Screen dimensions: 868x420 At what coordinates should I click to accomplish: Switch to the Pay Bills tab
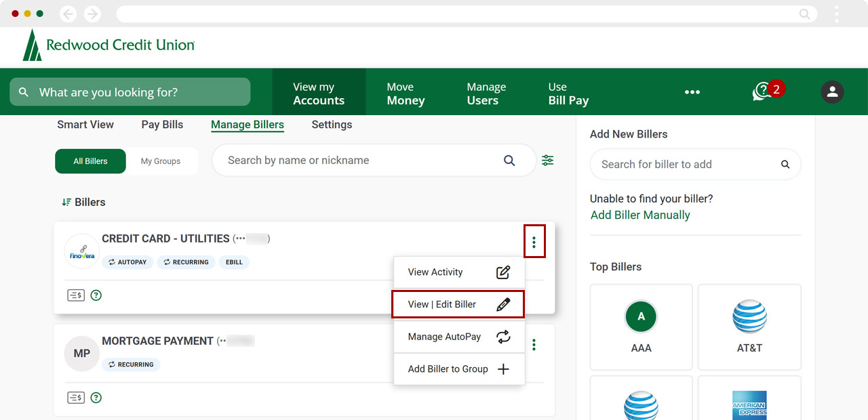(162, 125)
